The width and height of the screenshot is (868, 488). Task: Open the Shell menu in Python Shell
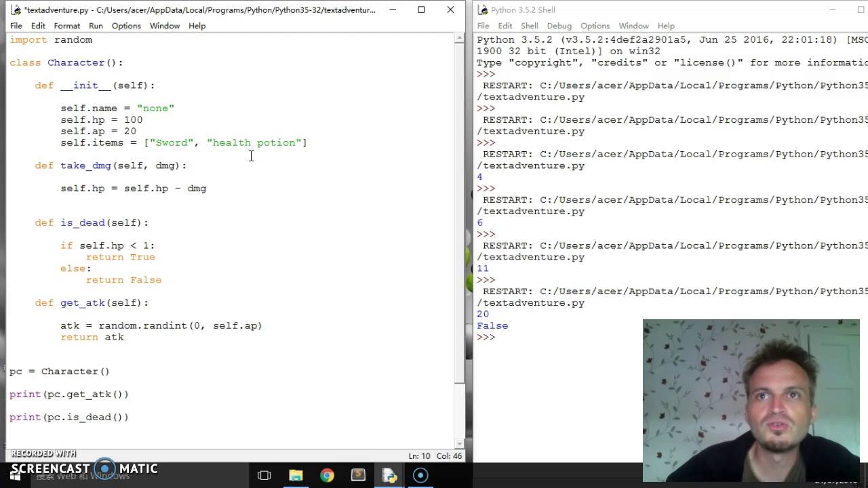pyautogui.click(x=530, y=26)
